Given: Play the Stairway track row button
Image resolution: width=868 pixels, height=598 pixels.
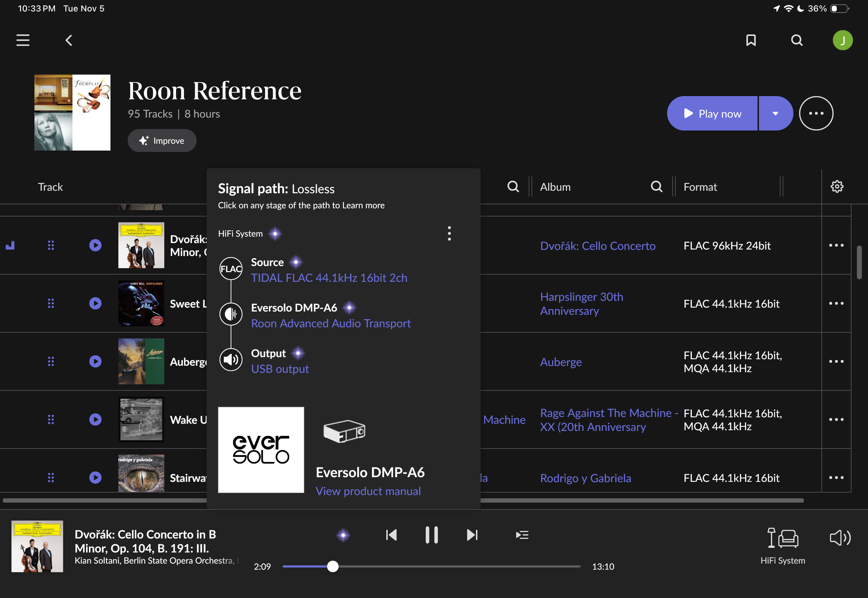Looking at the screenshot, I should click(95, 477).
